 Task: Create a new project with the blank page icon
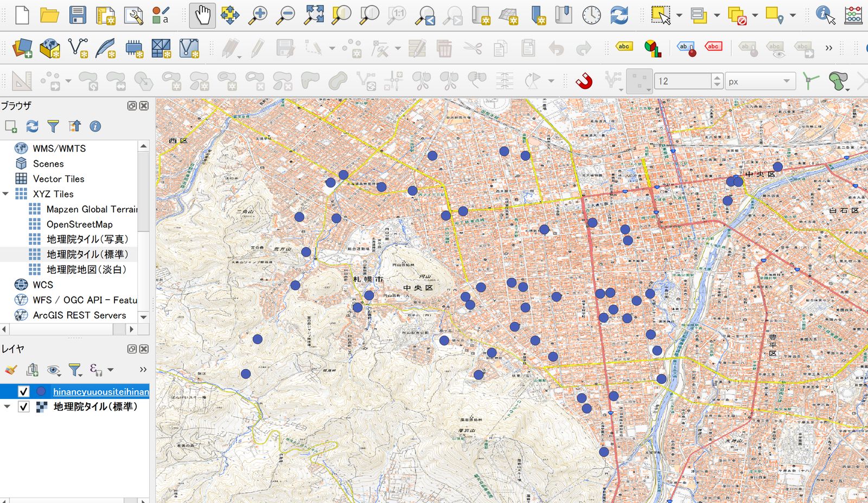22,15
